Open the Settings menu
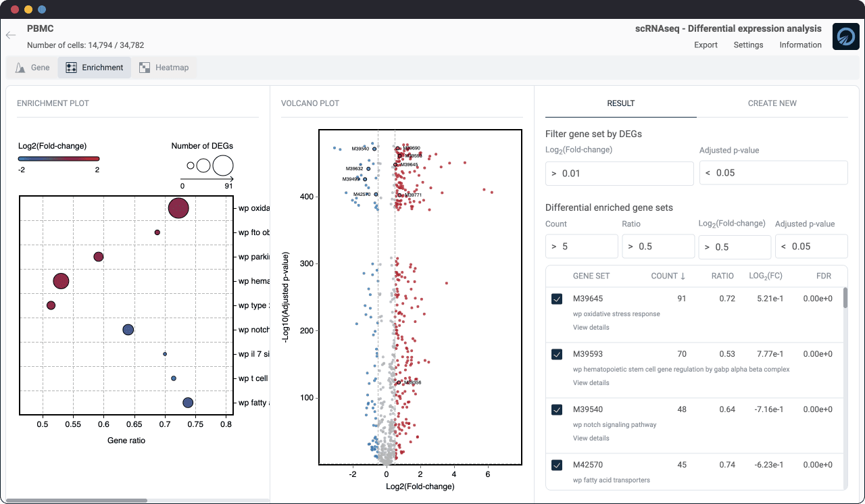 [x=748, y=45]
